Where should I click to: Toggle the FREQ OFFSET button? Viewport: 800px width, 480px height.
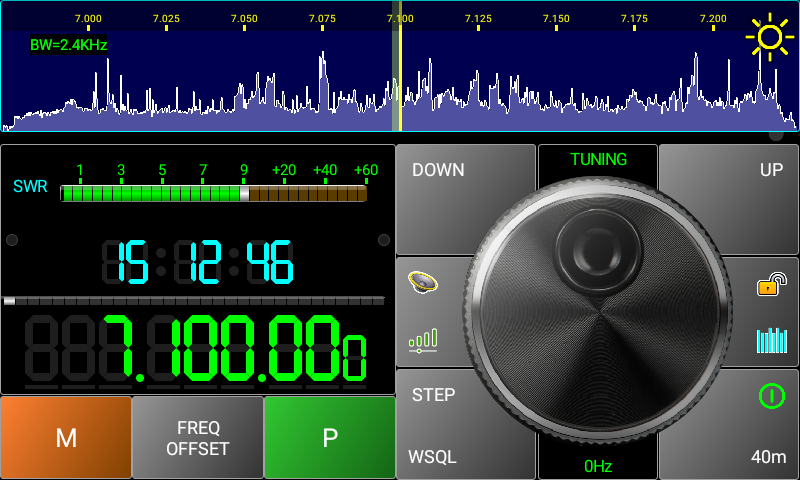tap(198, 438)
